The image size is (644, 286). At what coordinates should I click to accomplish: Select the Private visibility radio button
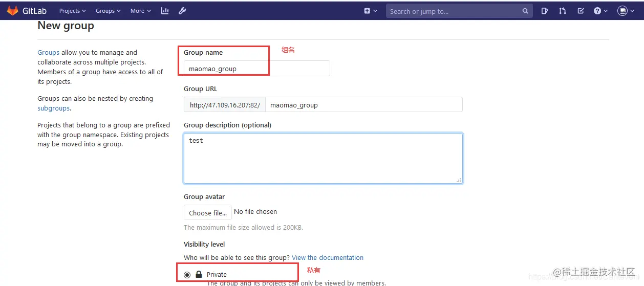point(187,275)
